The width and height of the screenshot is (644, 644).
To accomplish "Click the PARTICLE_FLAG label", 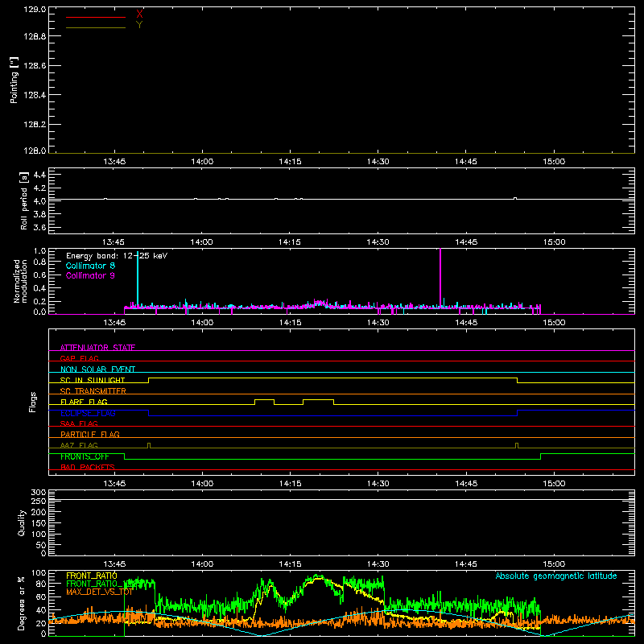I will tap(90, 434).
